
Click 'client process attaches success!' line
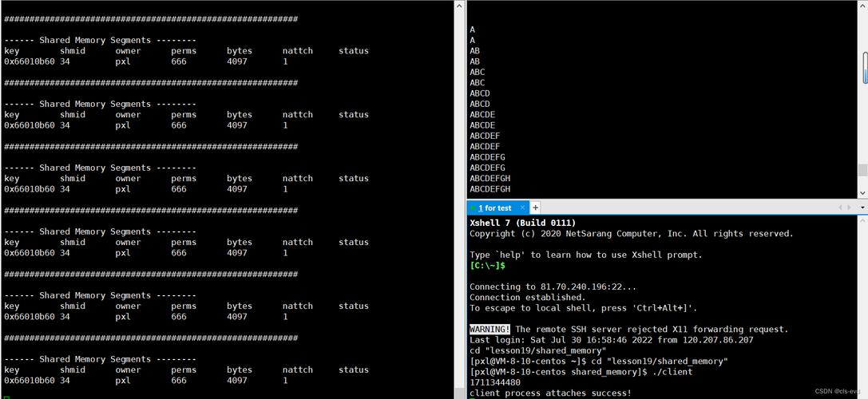pos(550,393)
